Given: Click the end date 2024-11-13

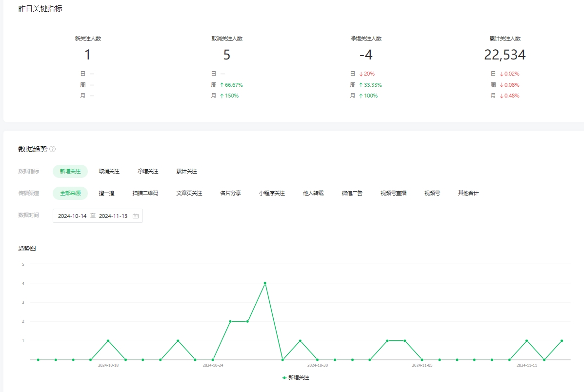Looking at the screenshot, I should [113, 216].
